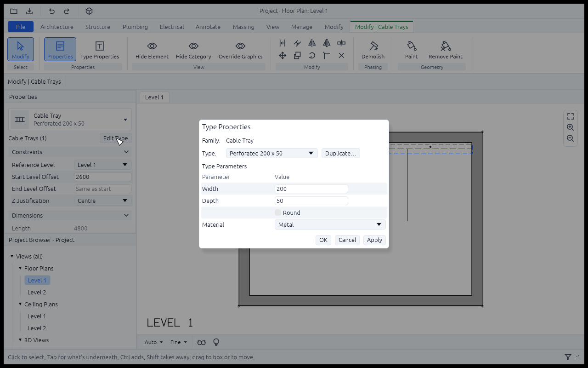This screenshot has width=588, height=368.
Task: Choose the Copy tool icon
Action: click(297, 55)
